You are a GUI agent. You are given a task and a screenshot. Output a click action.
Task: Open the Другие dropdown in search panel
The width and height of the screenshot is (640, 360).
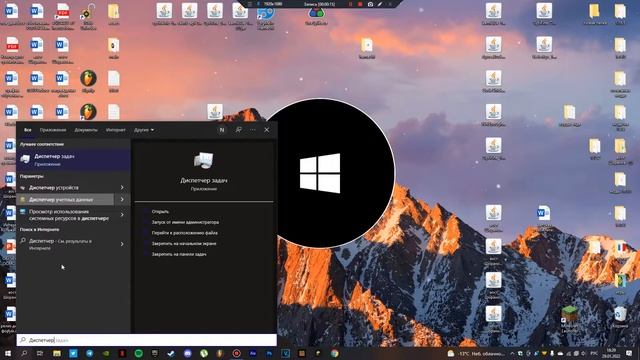(x=144, y=130)
